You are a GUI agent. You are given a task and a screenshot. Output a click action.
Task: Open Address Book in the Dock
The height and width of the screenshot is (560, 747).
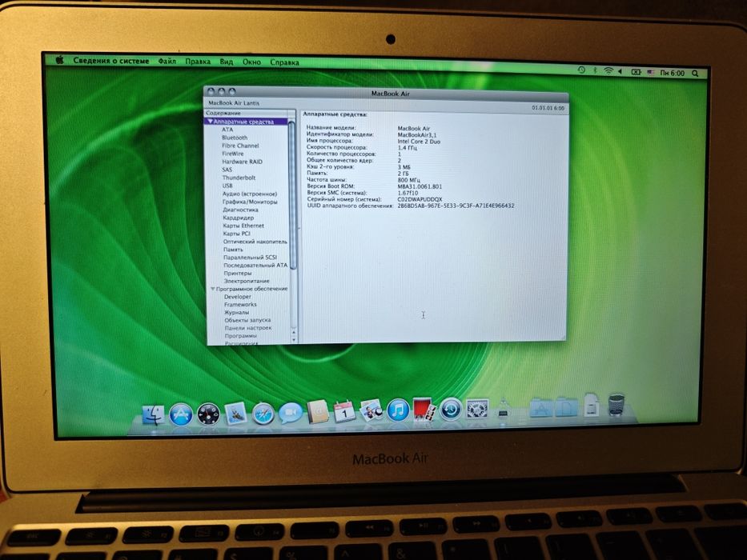(x=318, y=411)
